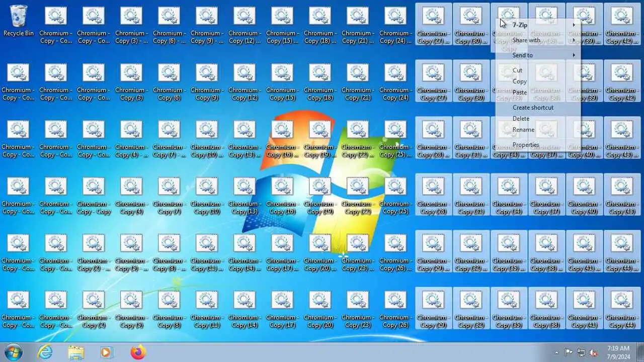This screenshot has height=362, width=644.
Task: Select highlighted icon labeled exactly 'Chromium - Copy (41)'
Action: pos(584,308)
